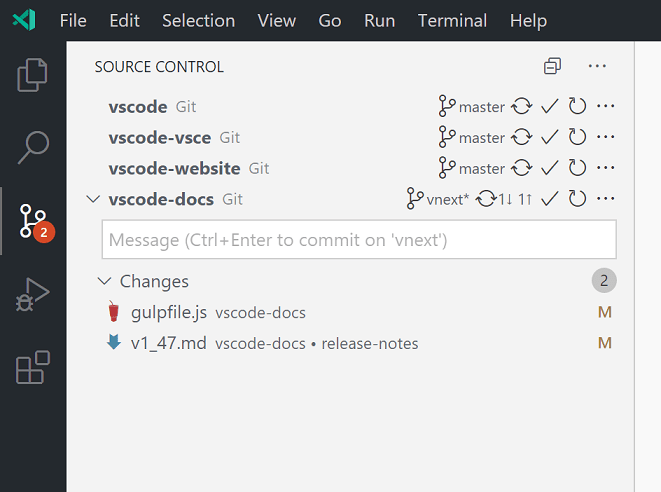Image resolution: width=661 pixels, height=492 pixels.
Task: Click the view-as-tree icon in Source Control header
Action: tap(552, 67)
